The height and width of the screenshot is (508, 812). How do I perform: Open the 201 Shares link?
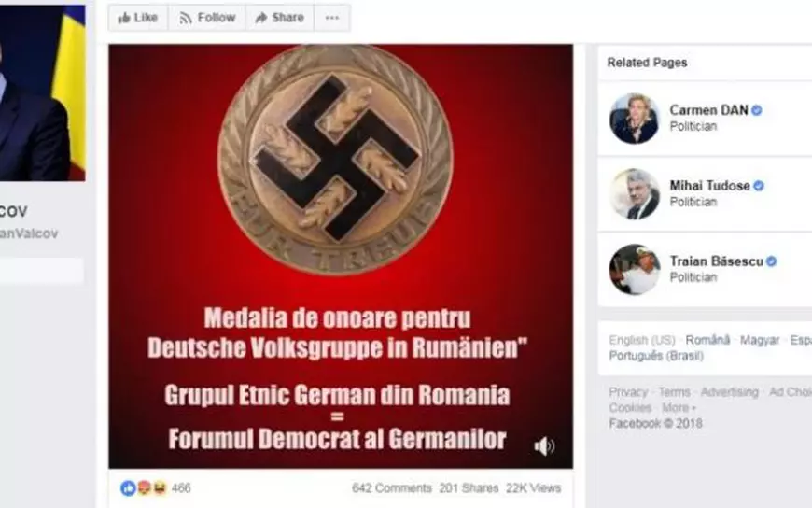pos(469,487)
